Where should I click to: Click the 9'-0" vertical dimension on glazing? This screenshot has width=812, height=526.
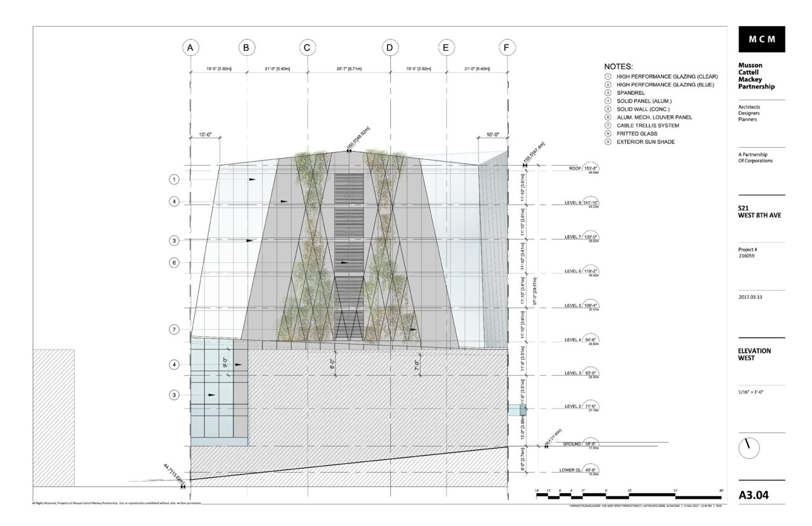[225, 363]
